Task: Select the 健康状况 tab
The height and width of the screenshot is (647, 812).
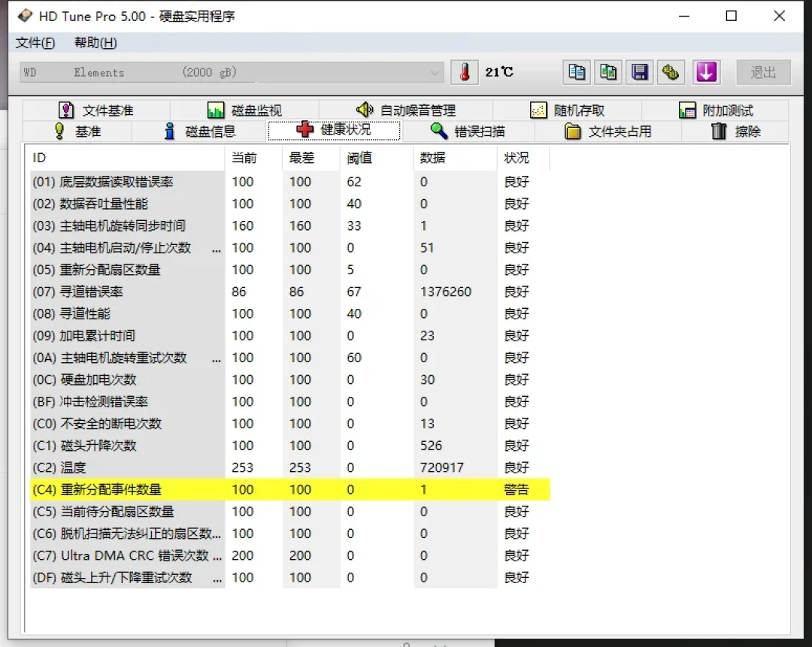Action: coord(334,130)
